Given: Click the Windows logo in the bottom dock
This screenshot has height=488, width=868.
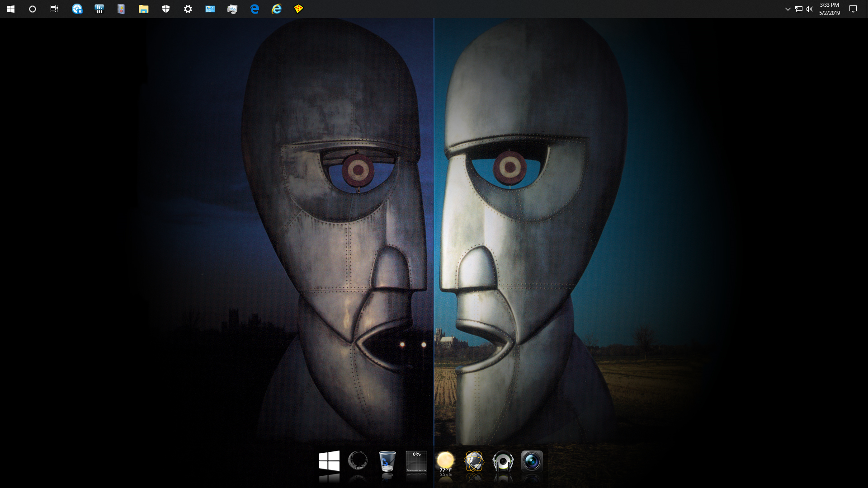Looking at the screenshot, I should tap(329, 461).
